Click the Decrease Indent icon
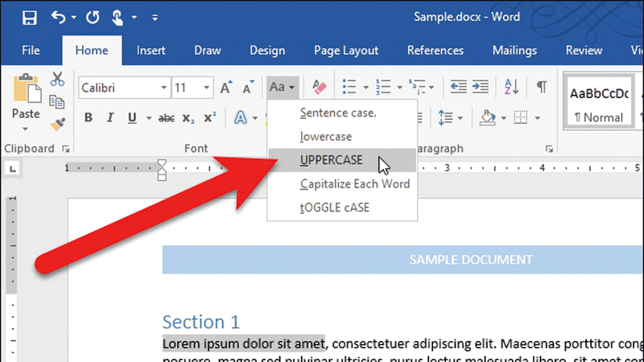Image resolution: width=644 pixels, height=362 pixels. coord(459,87)
